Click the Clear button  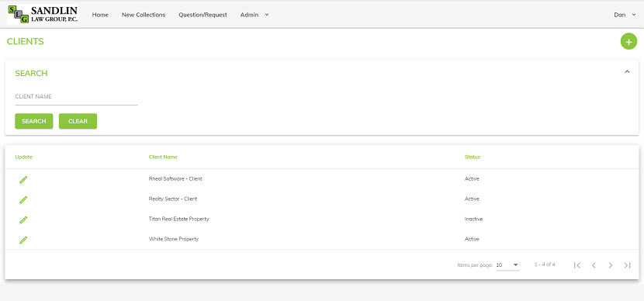point(78,121)
